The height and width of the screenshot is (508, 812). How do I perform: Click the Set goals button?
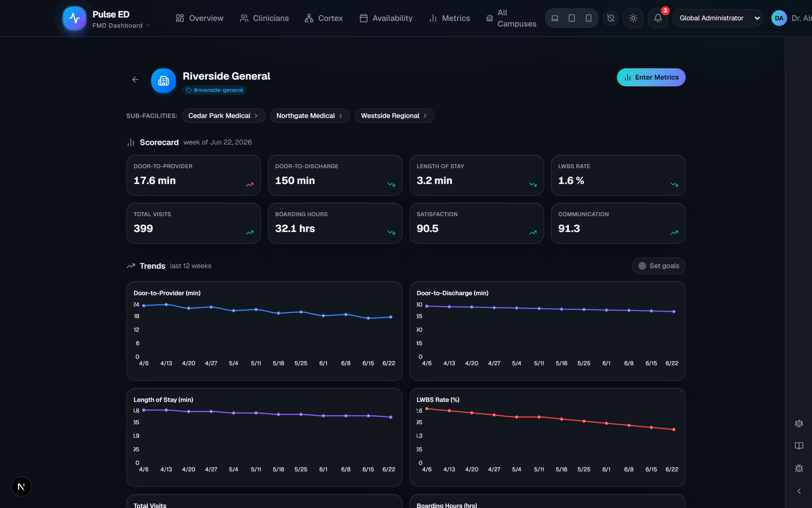(x=659, y=266)
